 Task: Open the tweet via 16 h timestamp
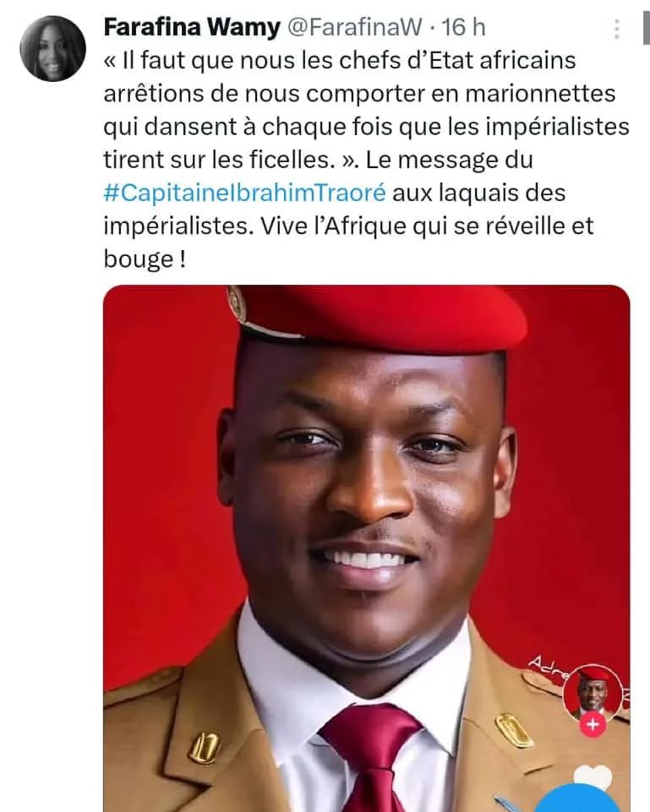(x=463, y=27)
